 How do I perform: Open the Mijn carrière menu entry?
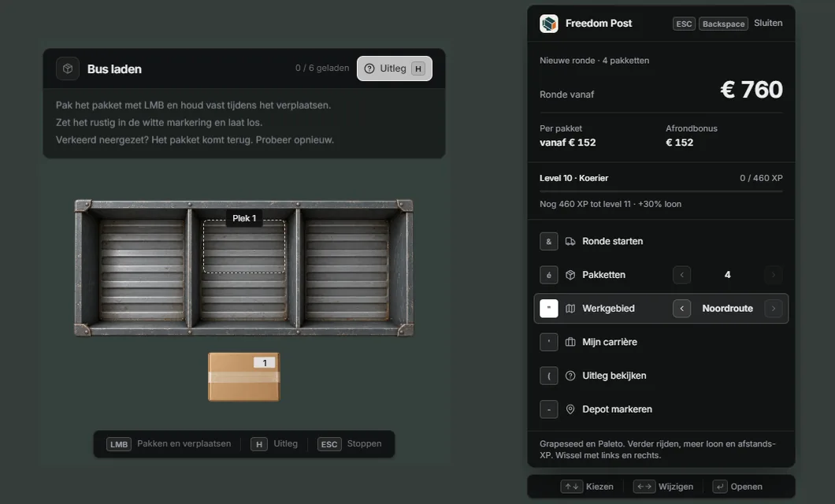(661, 342)
